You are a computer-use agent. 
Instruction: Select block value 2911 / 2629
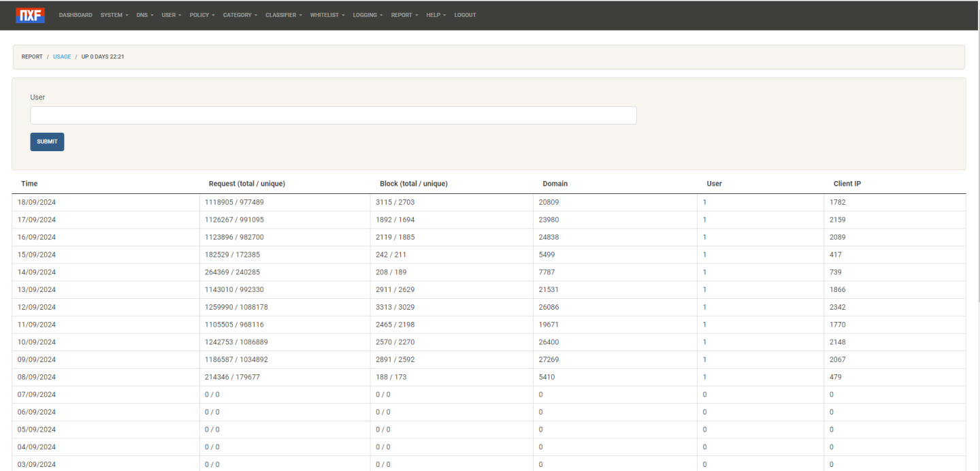395,289
